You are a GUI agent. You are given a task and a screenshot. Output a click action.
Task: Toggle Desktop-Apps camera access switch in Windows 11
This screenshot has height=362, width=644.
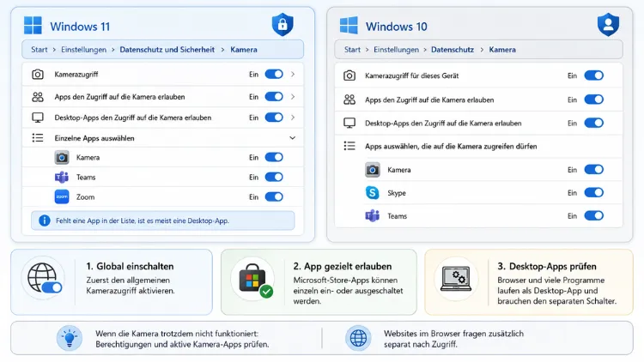coord(274,118)
